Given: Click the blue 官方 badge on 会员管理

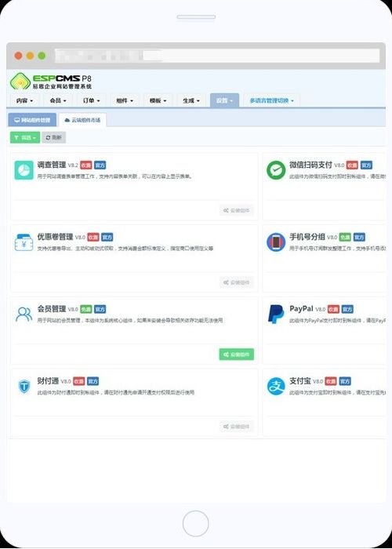Looking at the screenshot, I should tap(100, 309).
